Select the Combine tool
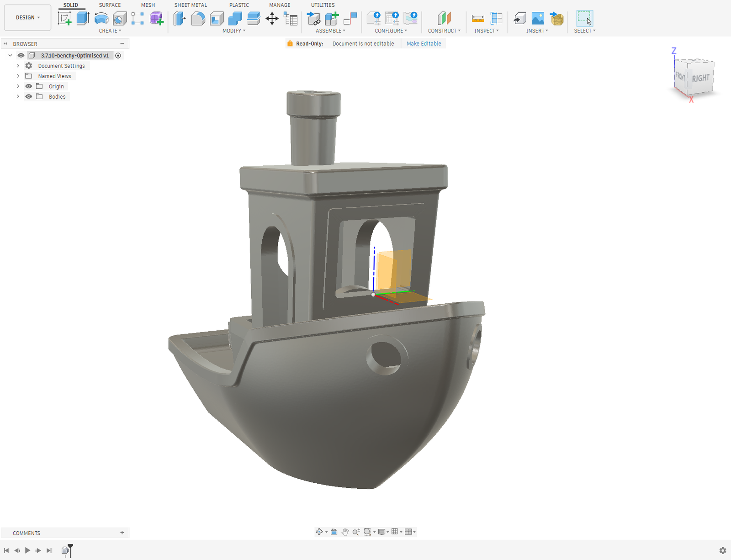731x560 pixels. (235, 18)
